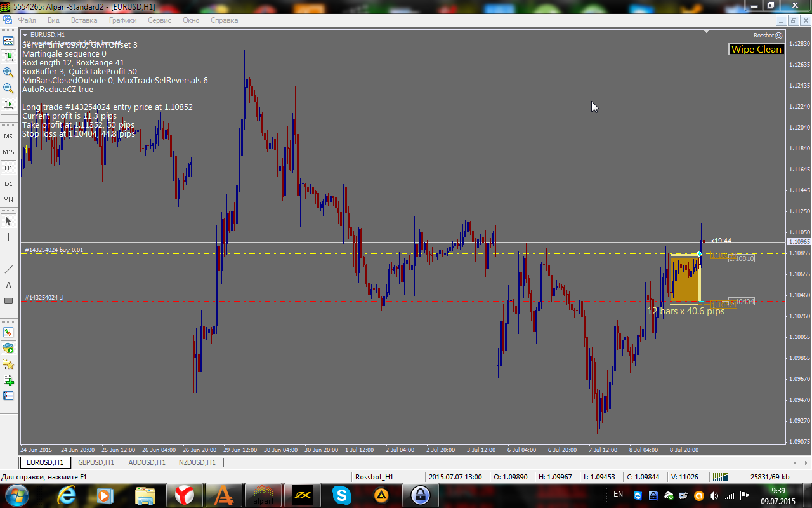Open File Explorer from taskbar
Viewport: 812px width, 508px height.
pyautogui.click(x=145, y=495)
